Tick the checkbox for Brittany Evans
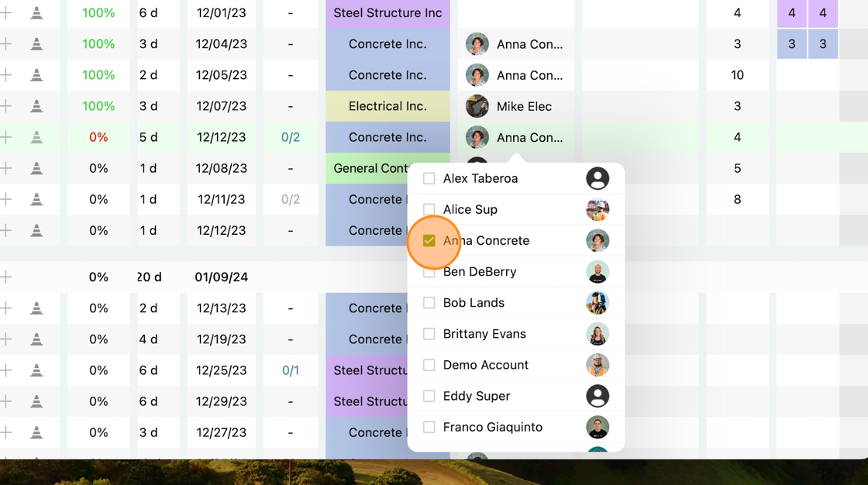This screenshot has width=868, height=485. pyautogui.click(x=429, y=334)
